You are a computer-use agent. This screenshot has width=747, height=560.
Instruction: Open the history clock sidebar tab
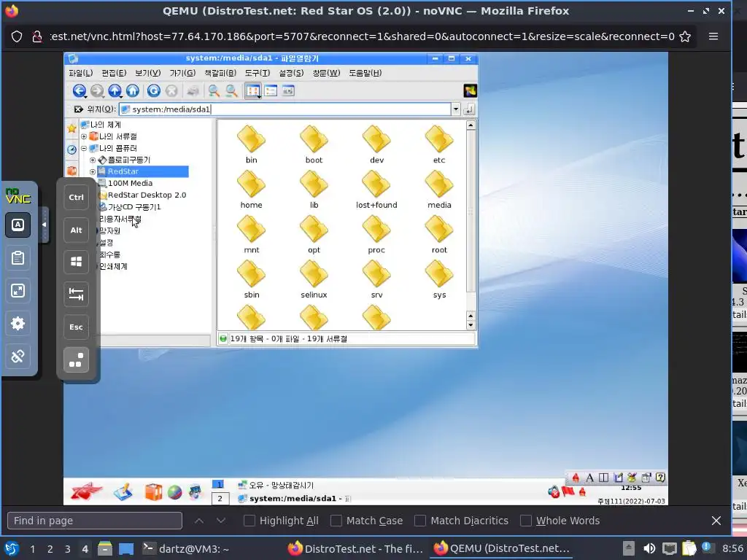point(72,149)
